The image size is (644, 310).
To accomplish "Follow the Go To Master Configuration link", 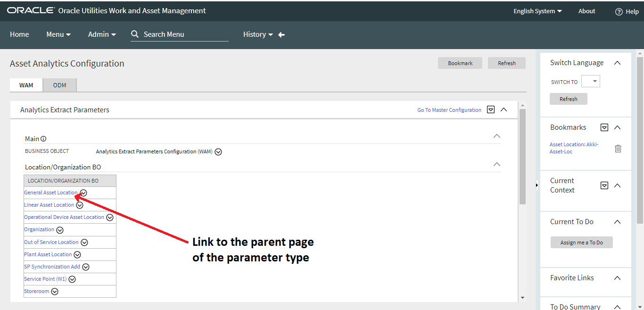I will click(449, 109).
